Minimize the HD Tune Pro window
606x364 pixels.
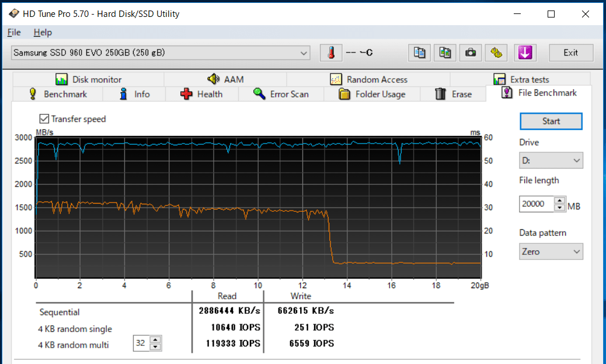click(517, 14)
